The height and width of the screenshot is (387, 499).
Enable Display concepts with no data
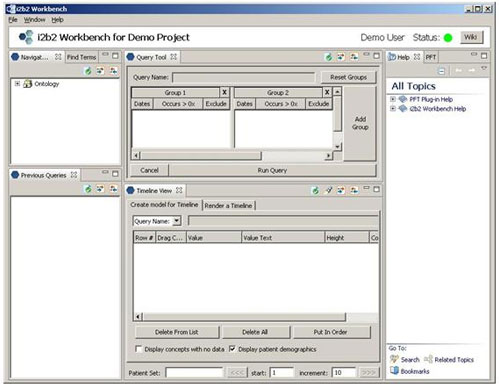138,349
